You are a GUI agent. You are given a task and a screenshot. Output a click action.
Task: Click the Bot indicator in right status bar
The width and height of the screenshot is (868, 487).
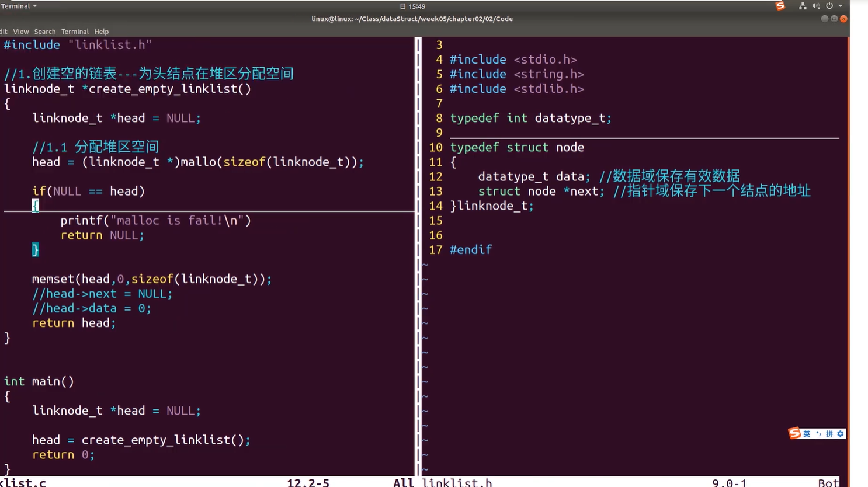point(828,483)
